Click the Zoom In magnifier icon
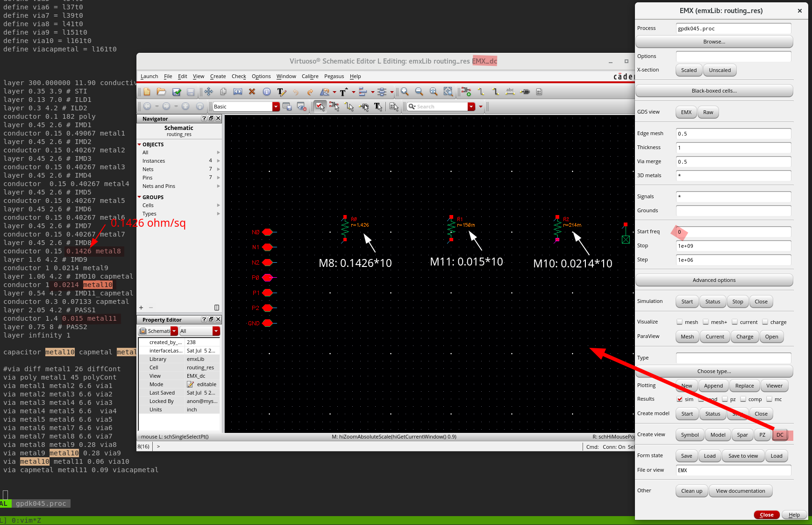Viewport: 812px width, 525px height. 405,92
